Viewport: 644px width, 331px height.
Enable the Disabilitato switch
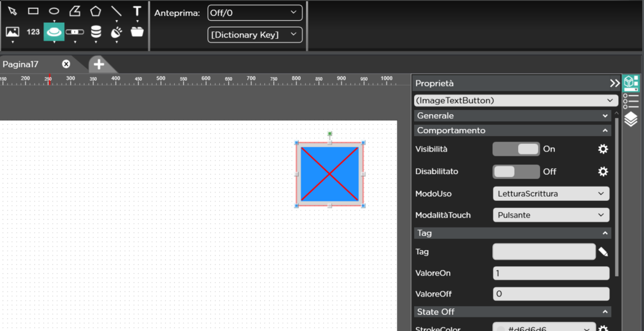[516, 172]
